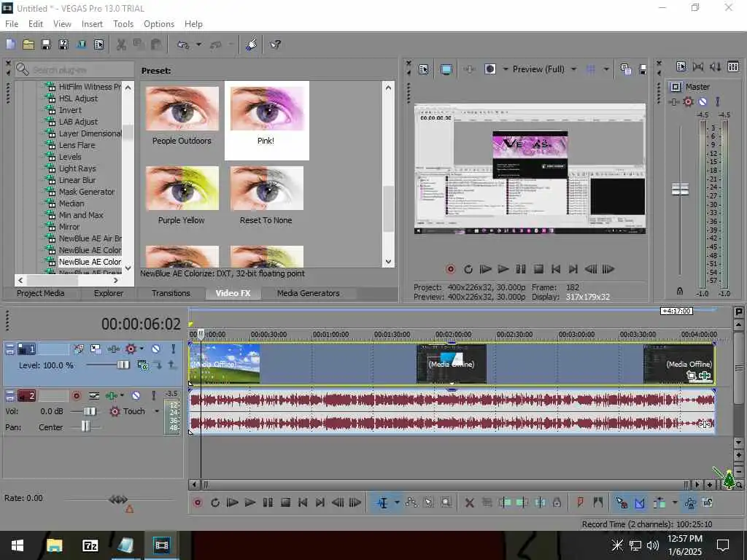The image size is (747, 560).
Task: Expand the Normal Edit Tool dropdown arrow
Action: (397, 502)
